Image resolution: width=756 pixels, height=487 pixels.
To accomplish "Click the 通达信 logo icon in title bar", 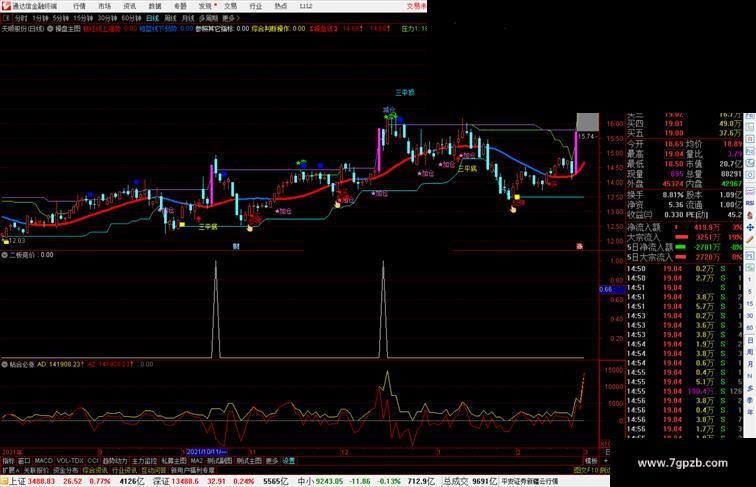I will coord(6,6).
